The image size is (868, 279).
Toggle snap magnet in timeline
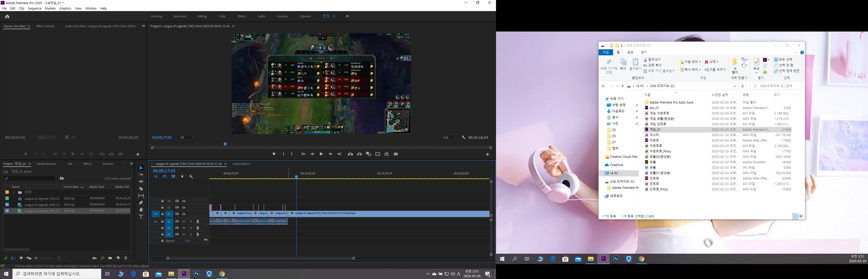165,176
